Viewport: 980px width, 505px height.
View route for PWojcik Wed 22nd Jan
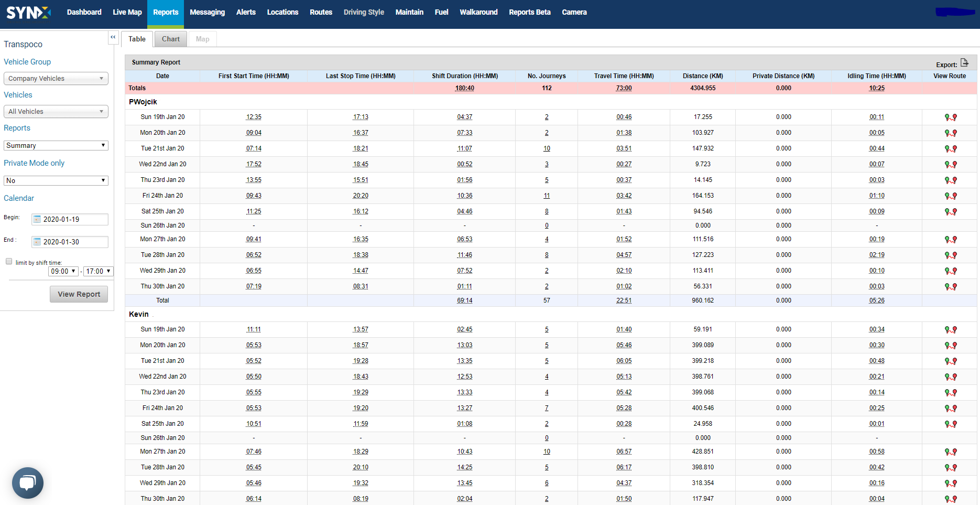pyautogui.click(x=951, y=165)
